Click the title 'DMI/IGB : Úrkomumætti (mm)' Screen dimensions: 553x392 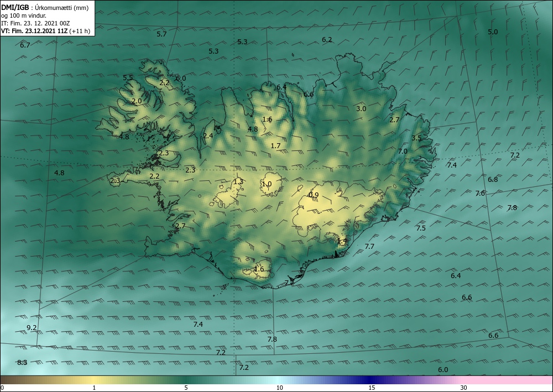(45, 8)
